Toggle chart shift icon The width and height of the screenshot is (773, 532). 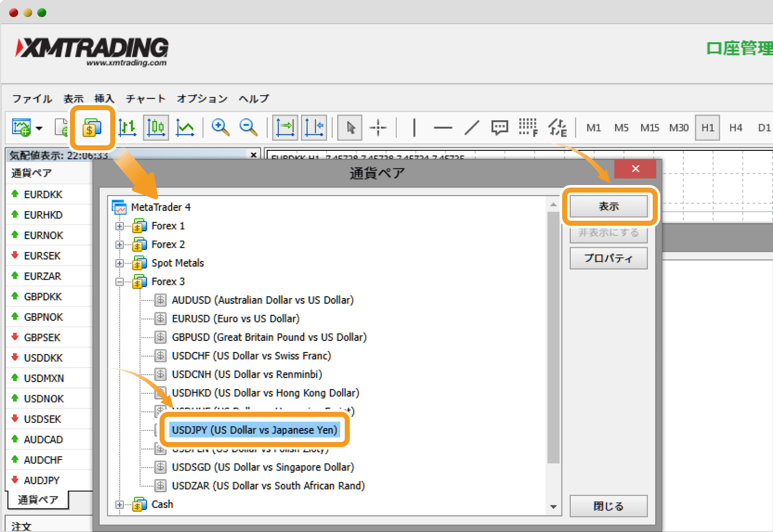coord(314,128)
